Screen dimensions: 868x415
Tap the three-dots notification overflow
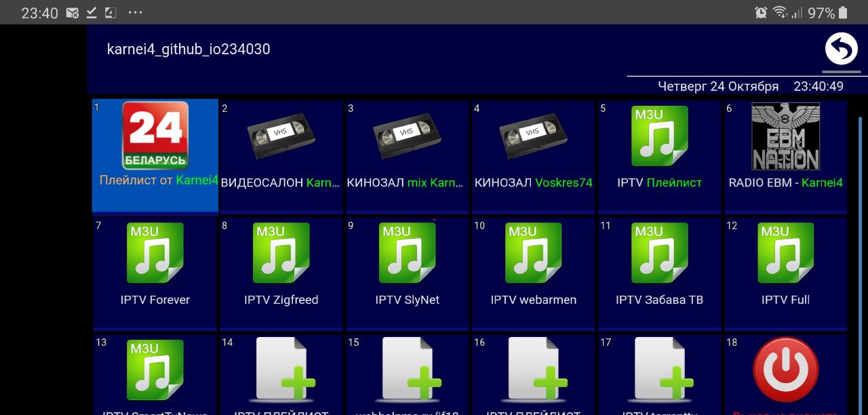(135, 13)
